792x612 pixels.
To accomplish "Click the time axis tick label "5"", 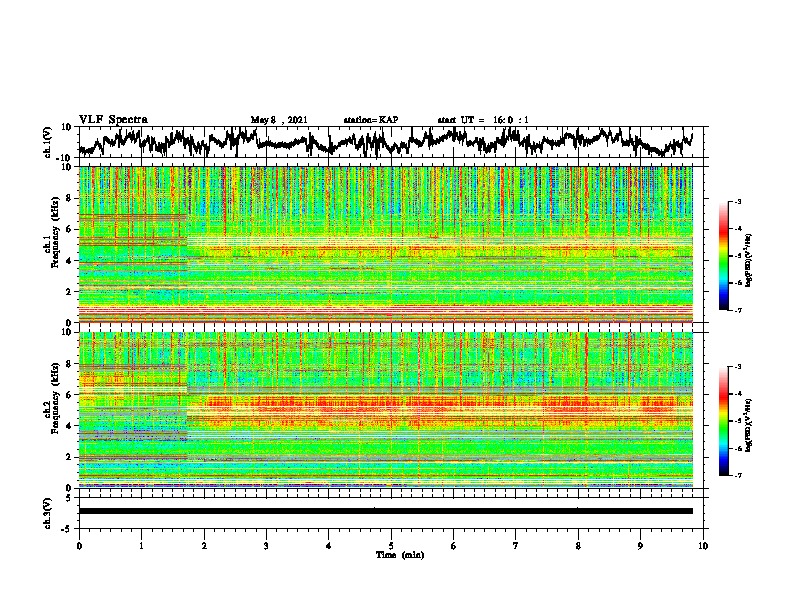I will (x=391, y=546).
